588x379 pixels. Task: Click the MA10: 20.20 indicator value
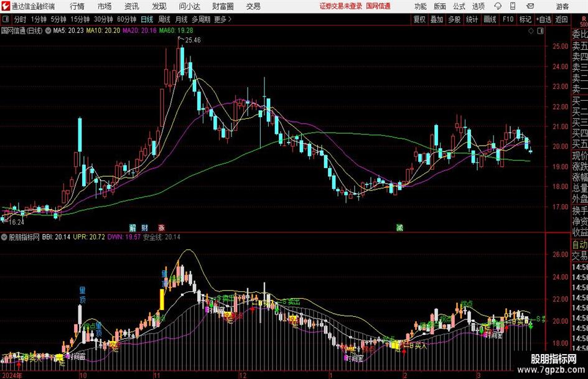103,30
